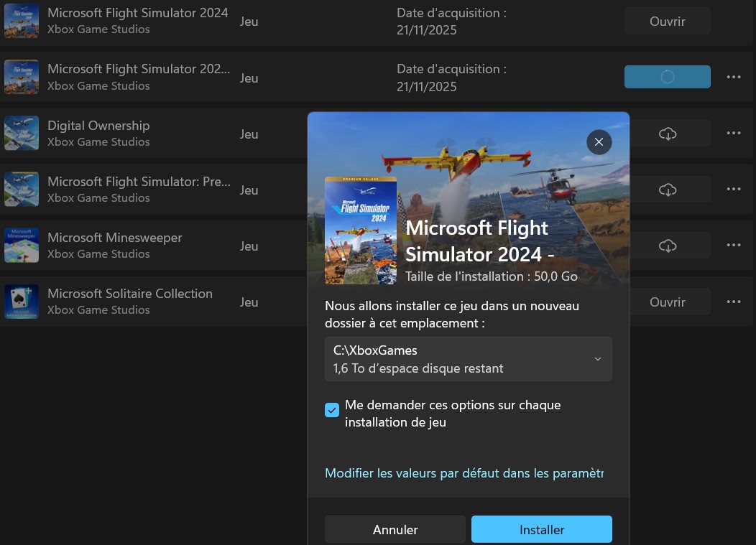Click the Installer button
The width and height of the screenshot is (756, 545).
pyautogui.click(x=541, y=530)
